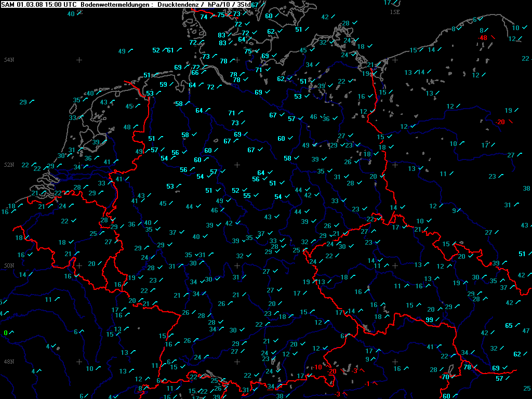Select the station value 99

tap(429, 320)
